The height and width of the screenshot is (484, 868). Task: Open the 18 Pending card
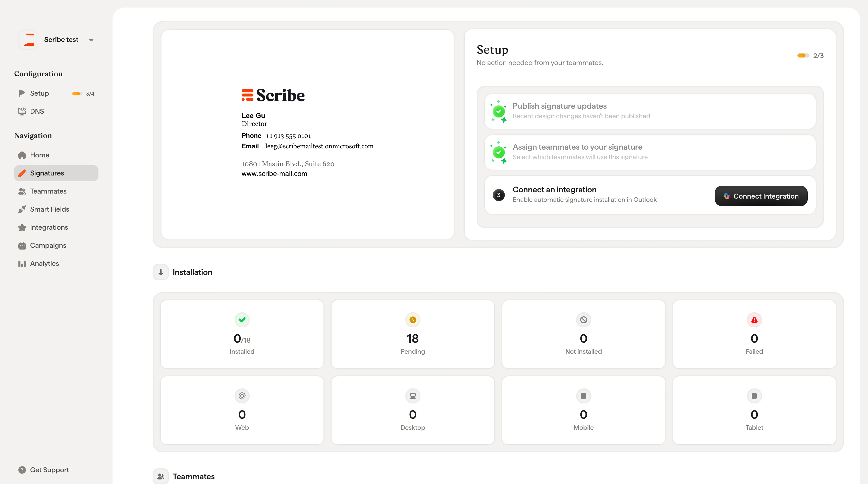coord(412,334)
